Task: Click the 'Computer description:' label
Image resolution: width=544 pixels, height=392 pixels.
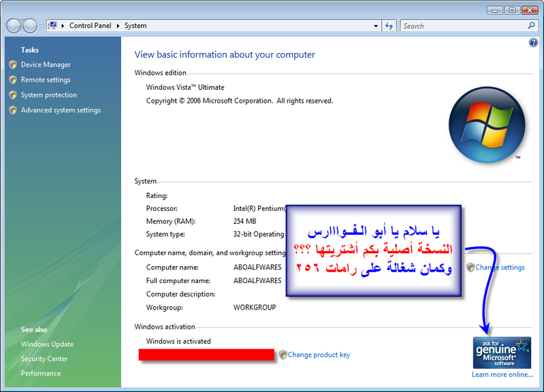Action: click(x=180, y=294)
